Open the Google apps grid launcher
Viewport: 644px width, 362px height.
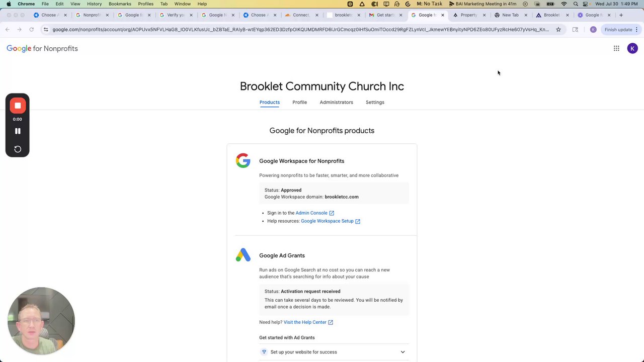[x=616, y=48]
